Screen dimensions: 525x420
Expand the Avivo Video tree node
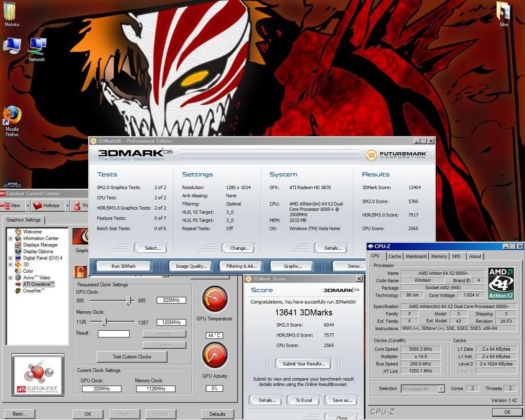[10, 277]
